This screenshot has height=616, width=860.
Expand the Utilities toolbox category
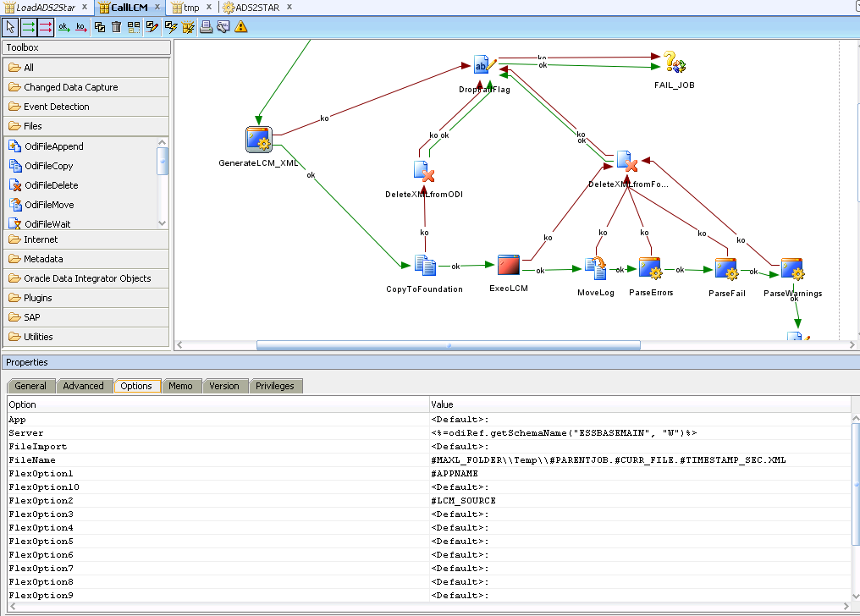(86, 337)
